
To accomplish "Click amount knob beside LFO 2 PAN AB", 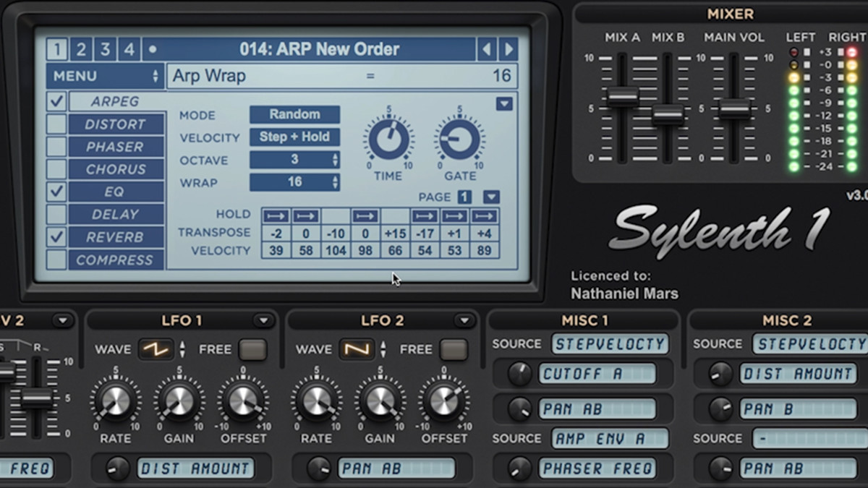I will tap(319, 468).
